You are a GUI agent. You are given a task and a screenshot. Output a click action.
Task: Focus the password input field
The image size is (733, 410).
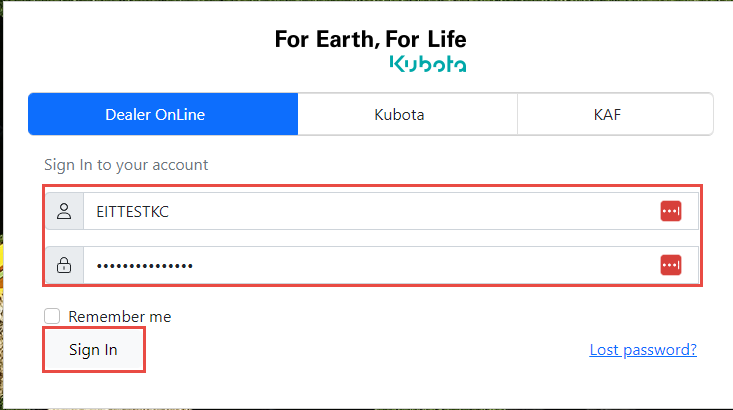[400, 265]
